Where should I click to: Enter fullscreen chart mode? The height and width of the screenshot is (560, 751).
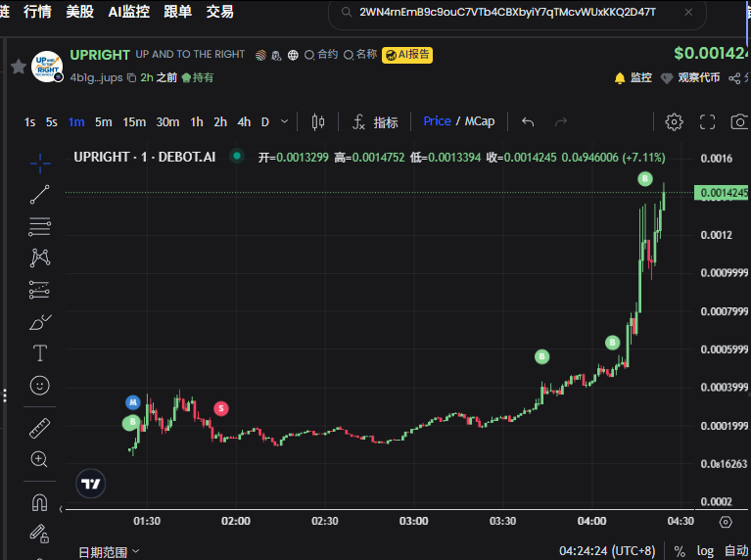[707, 122]
